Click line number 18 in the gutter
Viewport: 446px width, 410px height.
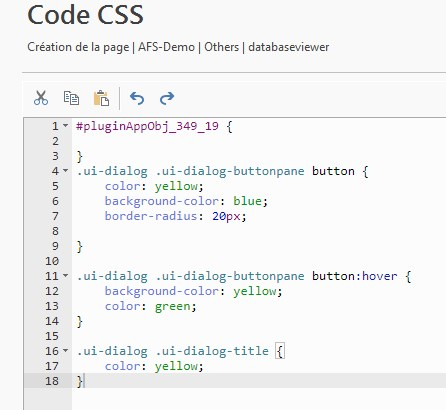(52, 381)
